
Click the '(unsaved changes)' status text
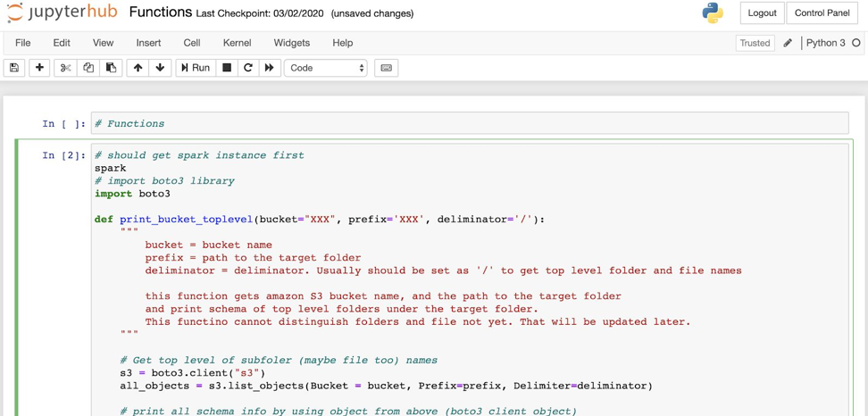pos(372,13)
